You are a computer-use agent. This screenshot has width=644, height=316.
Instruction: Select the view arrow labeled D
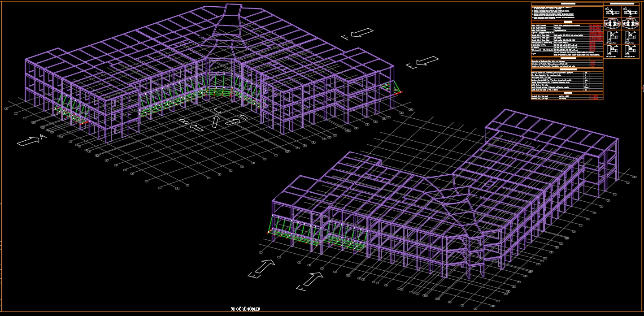click(232, 121)
